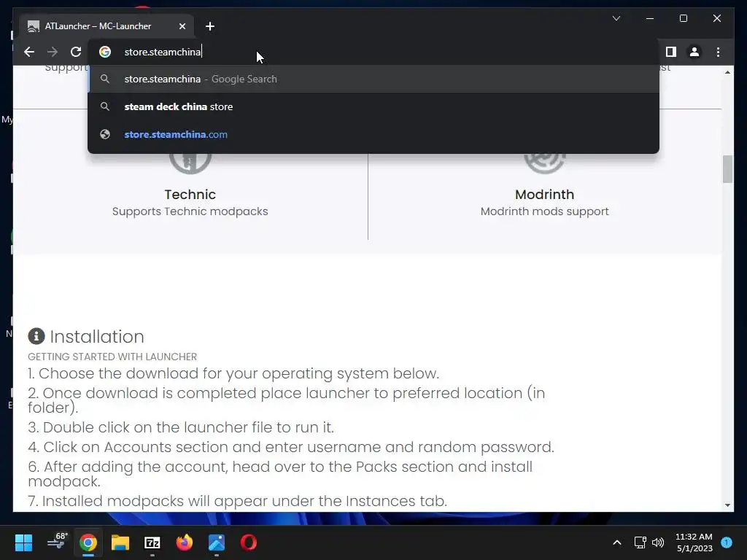Open a new browser tab
This screenshot has height=560, width=747.
[210, 26]
